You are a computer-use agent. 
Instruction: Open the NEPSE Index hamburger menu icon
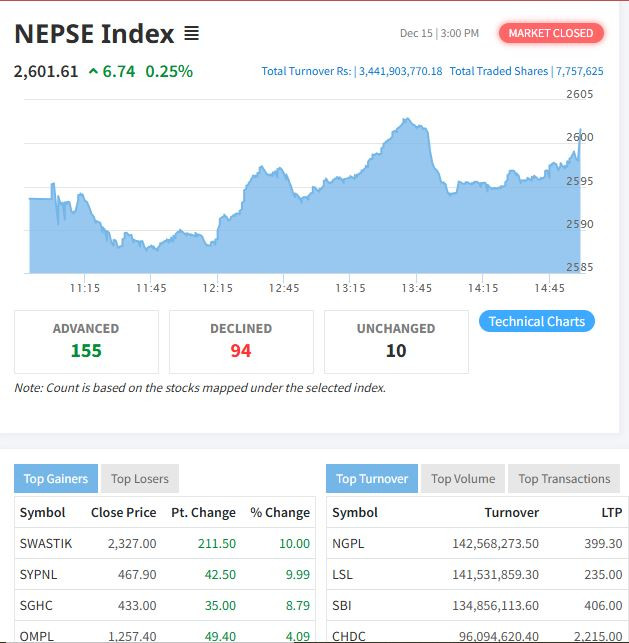point(191,34)
